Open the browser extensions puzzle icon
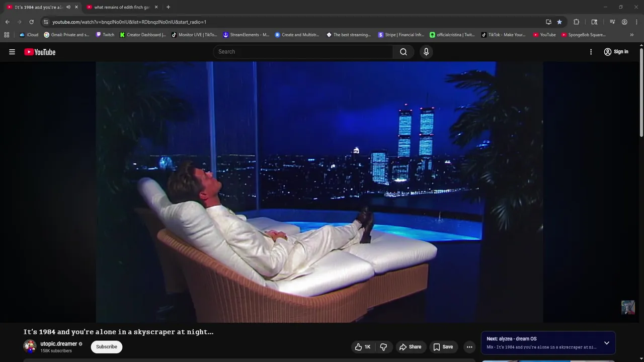The image size is (644, 362). tap(577, 22)
